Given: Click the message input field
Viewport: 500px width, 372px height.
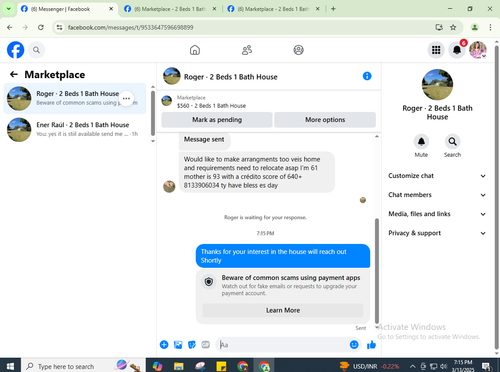Looking at the screenshot, I should (x=283, y=345).
